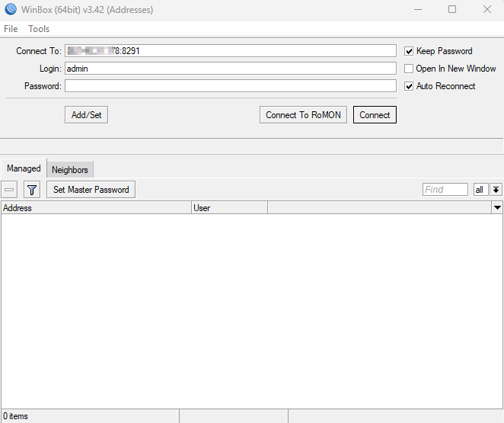Click the 'all' group filter field

pos(481,190)
